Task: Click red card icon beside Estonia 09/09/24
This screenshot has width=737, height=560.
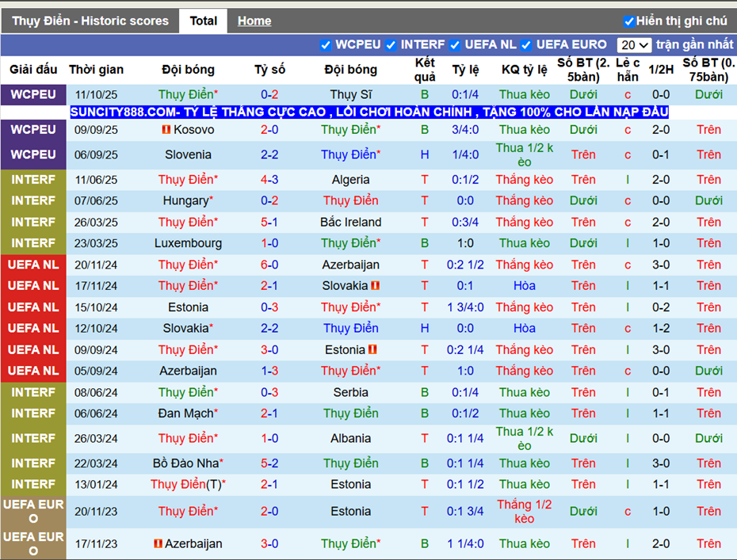Action: [x=372, y=349]
